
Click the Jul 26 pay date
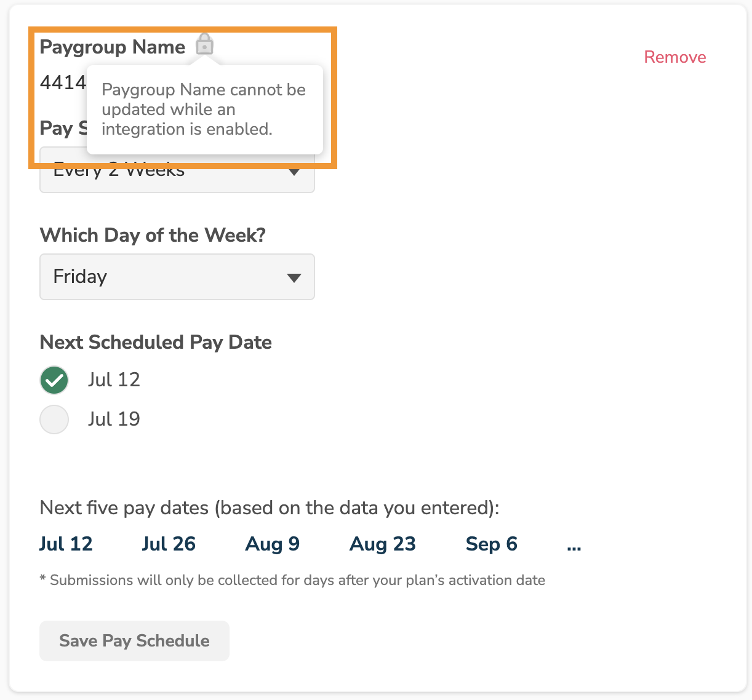pos(169,544)
